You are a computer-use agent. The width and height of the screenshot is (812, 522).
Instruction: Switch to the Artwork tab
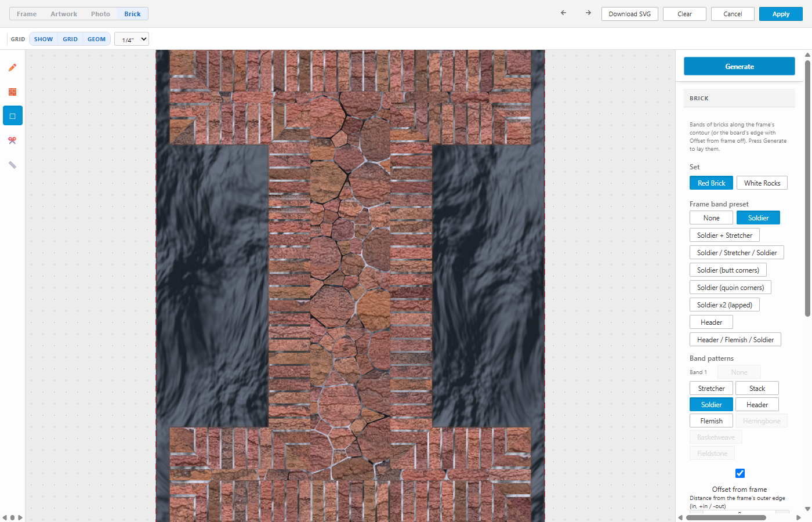[64, 14]
